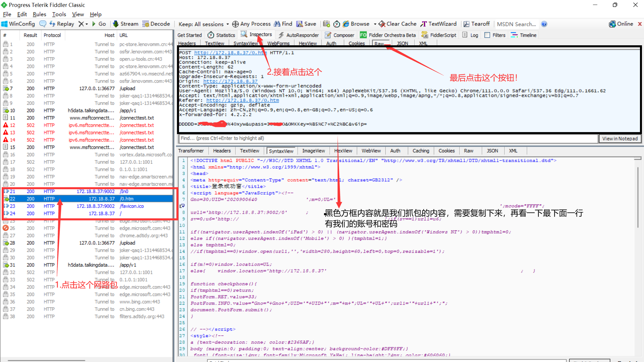644x362 pixels.
Task: Click the Tearoff toolbar button
Action: [x=477, y=24]
